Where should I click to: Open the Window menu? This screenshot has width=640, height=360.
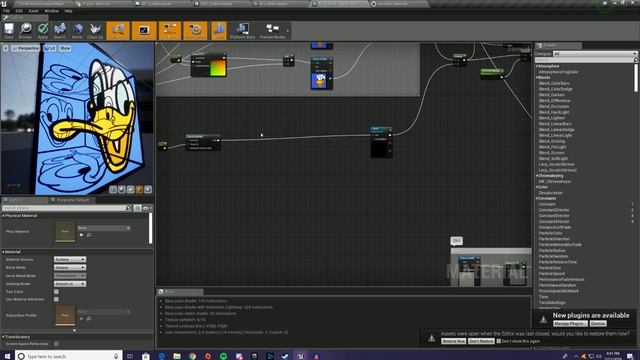(x=51, y=11)
